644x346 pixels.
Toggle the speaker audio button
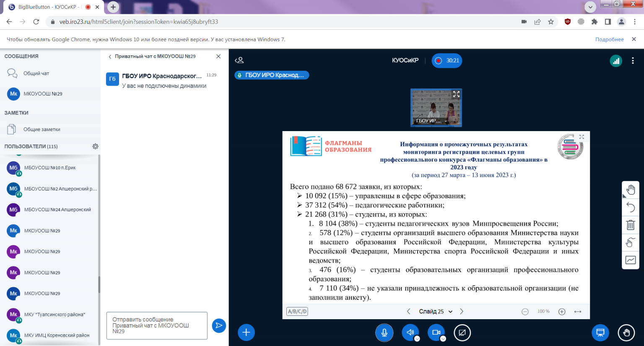410,333
